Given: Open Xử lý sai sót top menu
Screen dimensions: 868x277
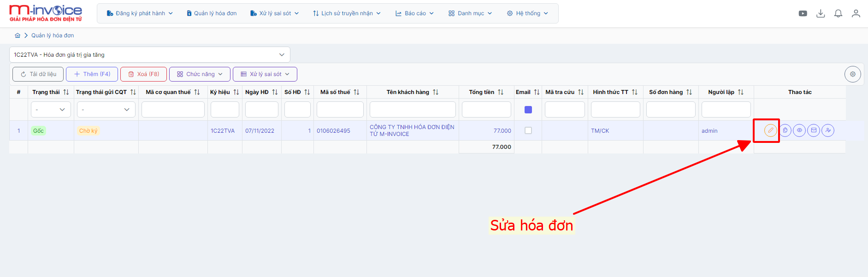Looking at the screenshot, I should click(275, 13).
